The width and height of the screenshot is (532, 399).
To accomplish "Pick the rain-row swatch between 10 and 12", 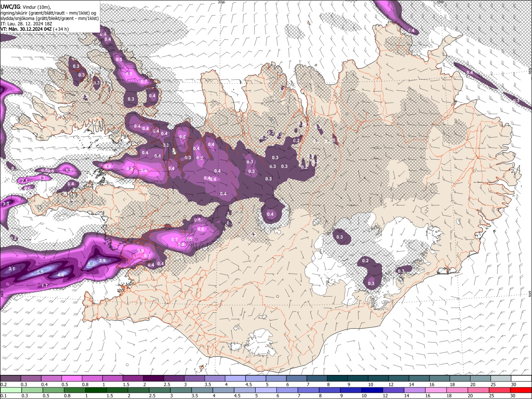I will tap(373, 390).
